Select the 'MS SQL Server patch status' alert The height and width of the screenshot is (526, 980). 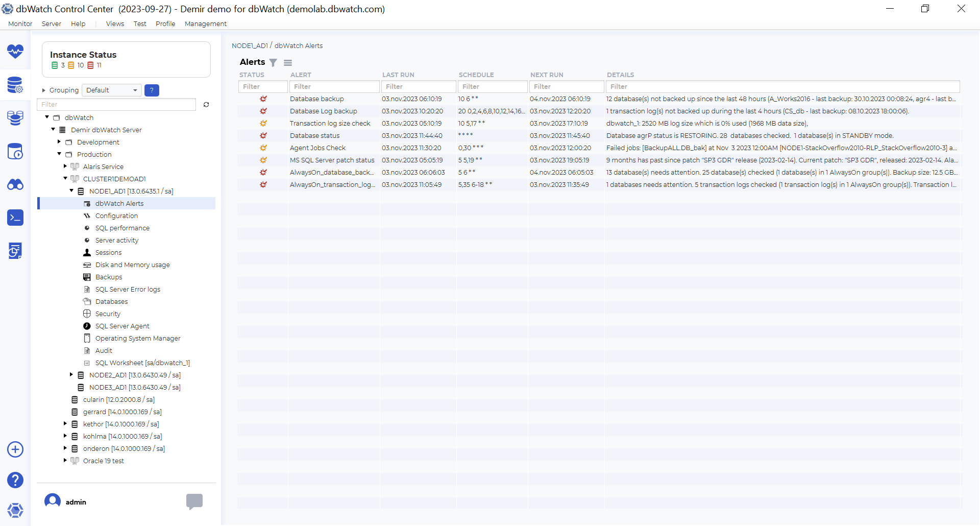pyautogui.click(x=332, y=160)
